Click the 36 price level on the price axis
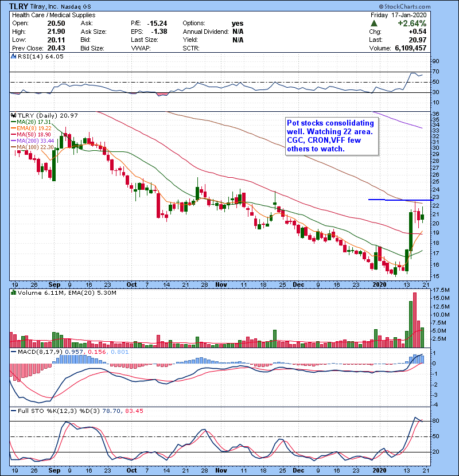Screen dimensions: 459x476 tap(436, 114)
